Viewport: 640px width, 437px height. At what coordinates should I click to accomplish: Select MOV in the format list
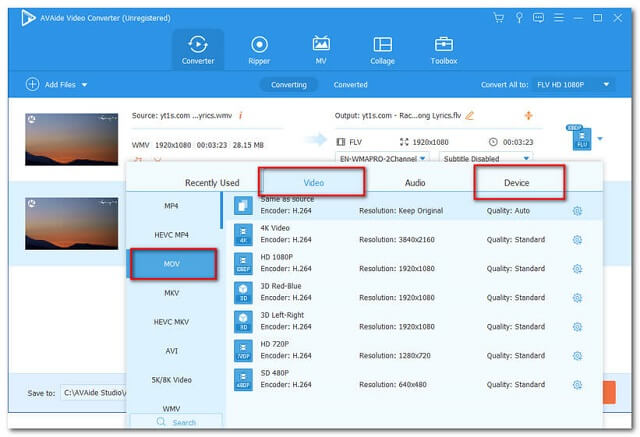coord(171,264)
